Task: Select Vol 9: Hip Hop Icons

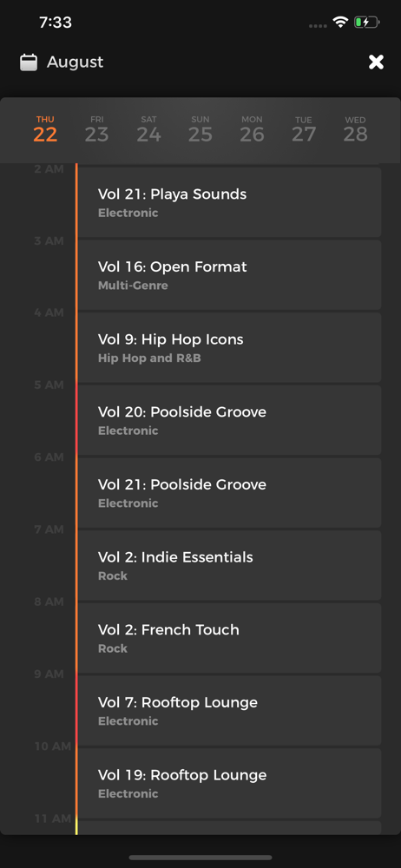Action: coord(229,348)
